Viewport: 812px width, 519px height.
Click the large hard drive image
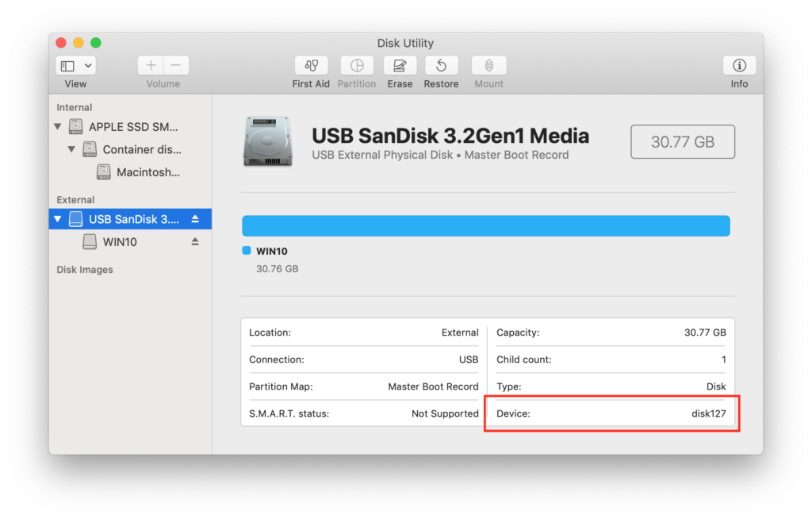coord(268,141)
